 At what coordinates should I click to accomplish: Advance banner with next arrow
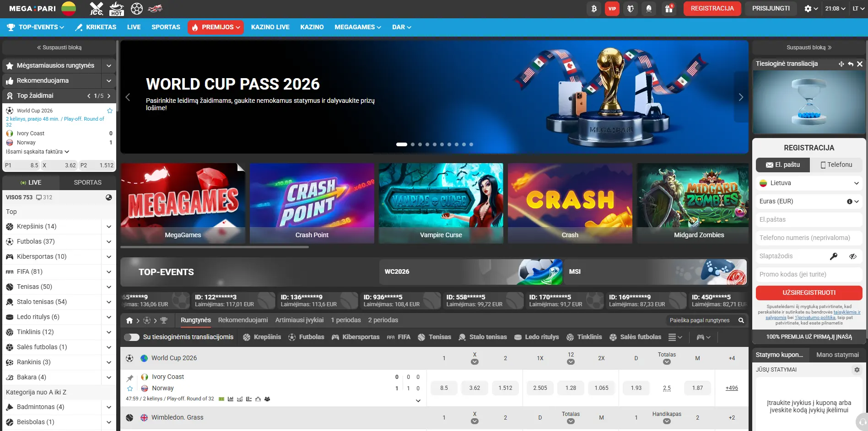[741, 97]
